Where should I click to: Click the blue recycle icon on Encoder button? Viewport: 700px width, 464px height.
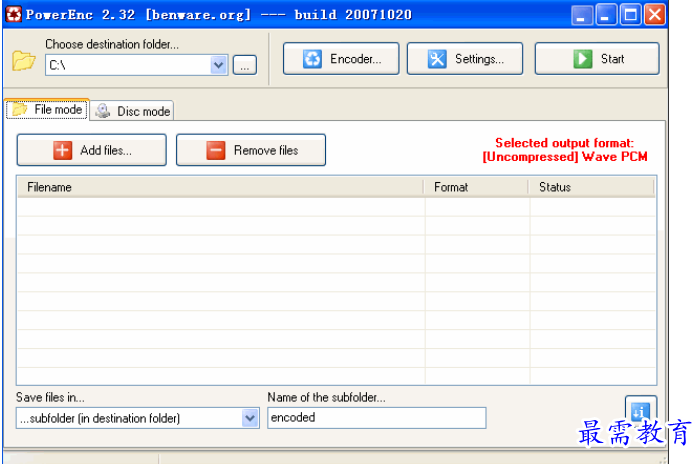312,59
